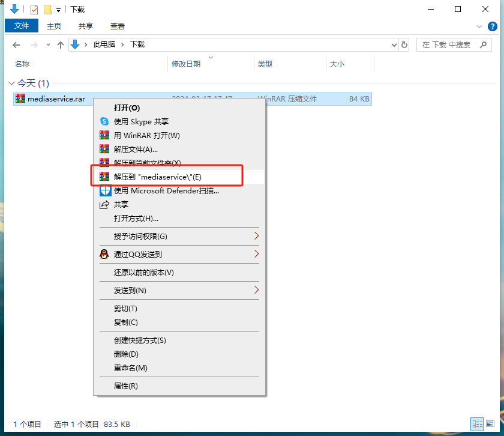Choose 属性(R) in context menu
The height and width of the screenshot is (436, 504).
point(179,386)
